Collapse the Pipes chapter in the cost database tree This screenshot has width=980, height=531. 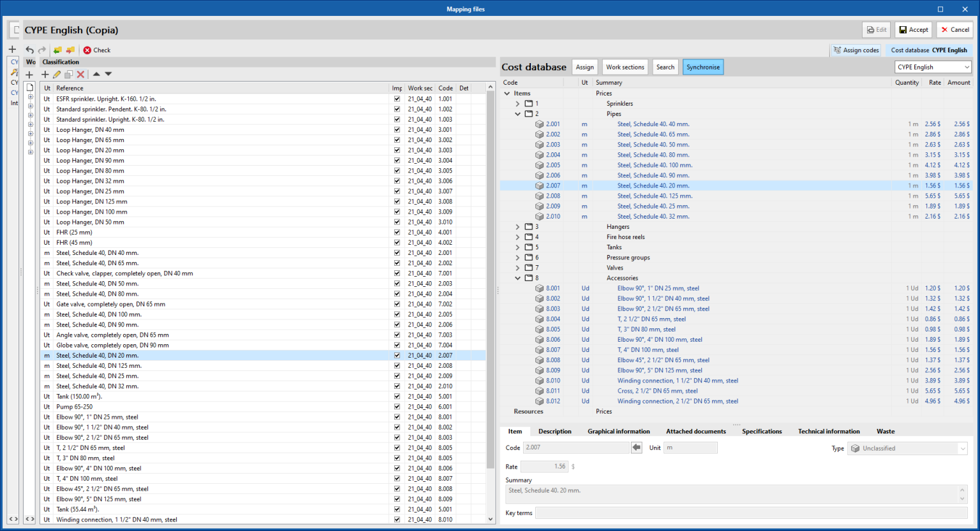[x=517, y=113]
